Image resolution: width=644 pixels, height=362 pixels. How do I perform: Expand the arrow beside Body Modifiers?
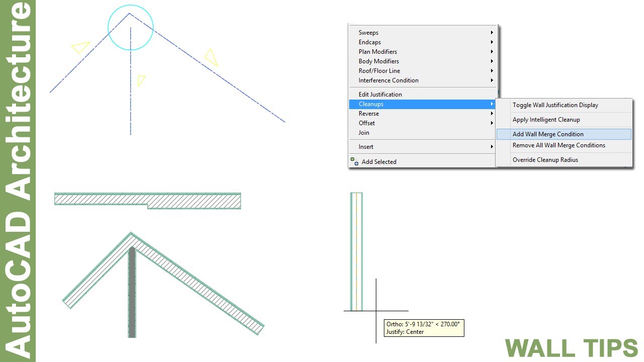pos(492,61)
